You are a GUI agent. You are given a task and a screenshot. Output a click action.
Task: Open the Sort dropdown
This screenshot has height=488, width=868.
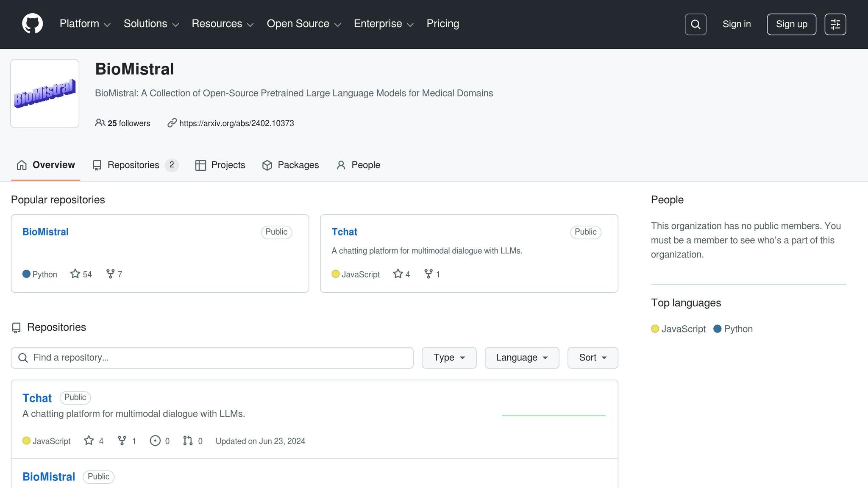coord(592,358)
